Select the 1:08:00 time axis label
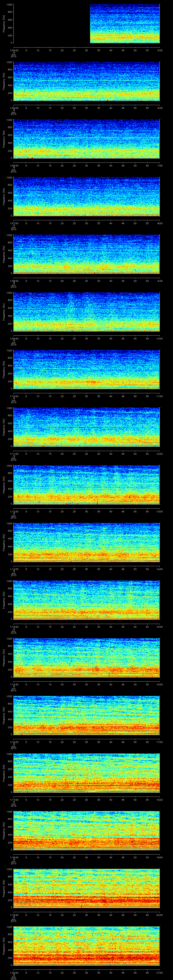173x980 pixels. [x=14, y=281]
